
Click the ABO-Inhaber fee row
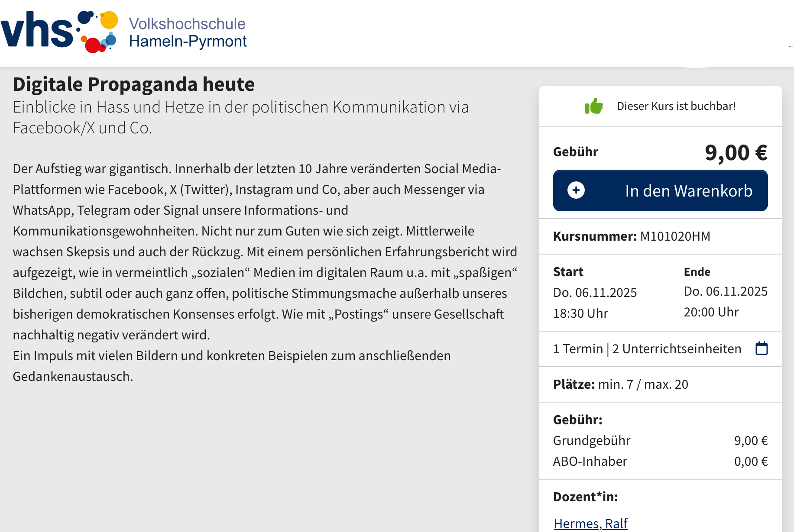(x=590, y=461)
